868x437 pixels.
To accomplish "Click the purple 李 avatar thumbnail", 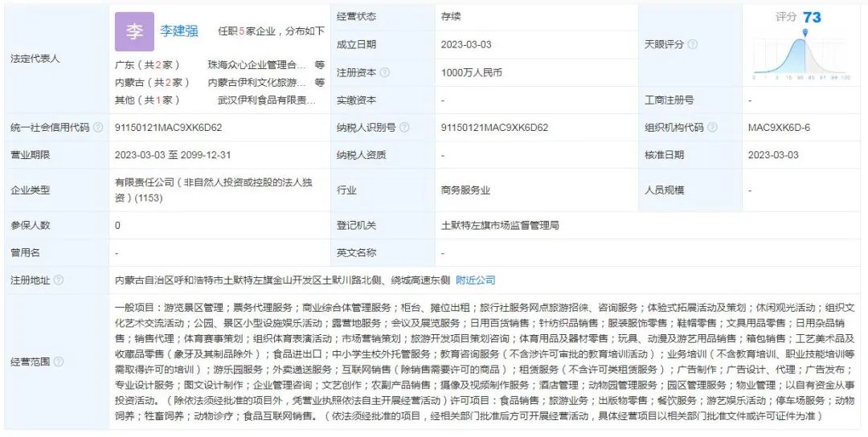I will point(134,31).
